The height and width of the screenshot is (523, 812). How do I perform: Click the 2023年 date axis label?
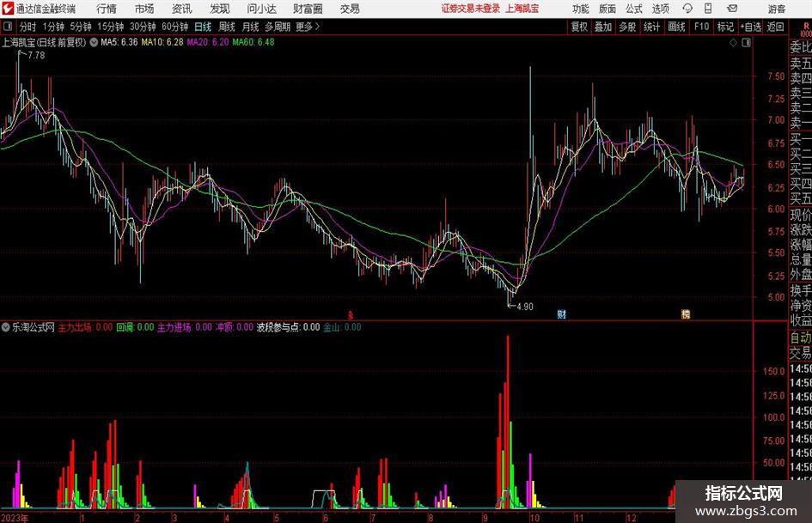[15, 518]
